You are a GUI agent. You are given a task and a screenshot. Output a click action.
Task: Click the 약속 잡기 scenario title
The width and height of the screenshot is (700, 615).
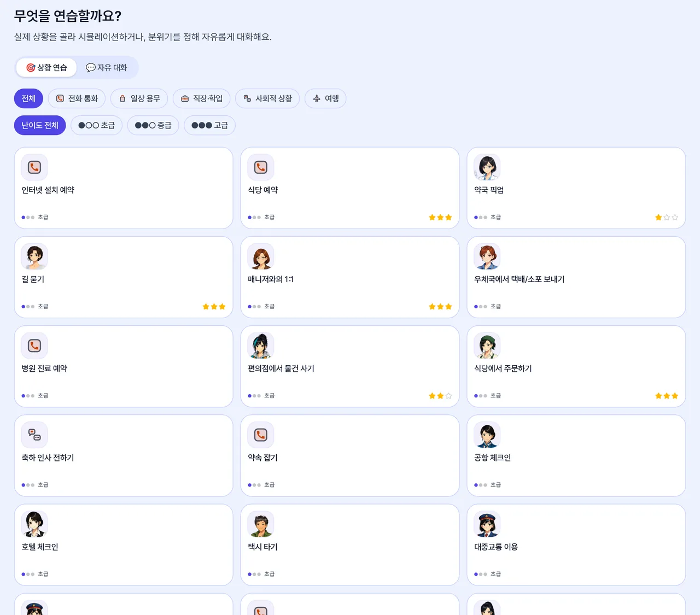[x=263, y=458]
